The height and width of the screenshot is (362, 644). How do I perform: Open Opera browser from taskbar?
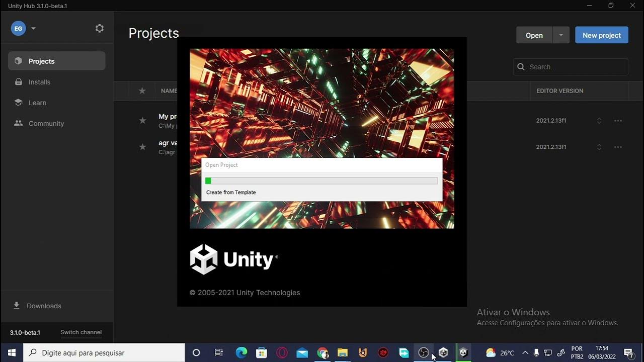coord(282,352)
